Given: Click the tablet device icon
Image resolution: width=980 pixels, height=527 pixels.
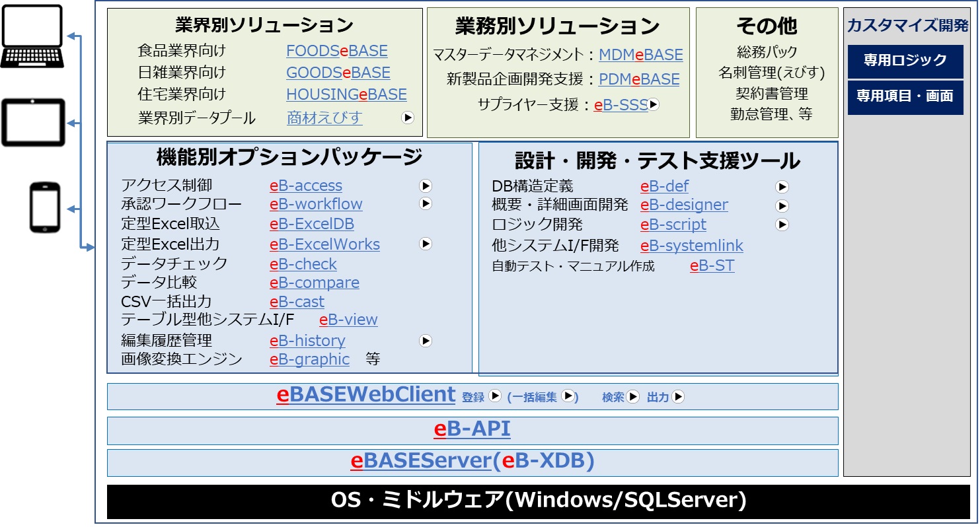Looking at the screenshot, I should [33, 122].
